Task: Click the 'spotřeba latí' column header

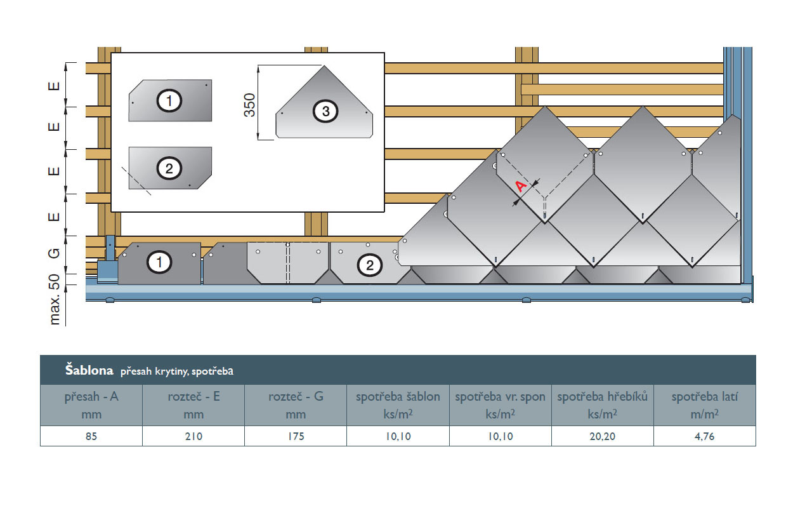Action: click(705, 405)
